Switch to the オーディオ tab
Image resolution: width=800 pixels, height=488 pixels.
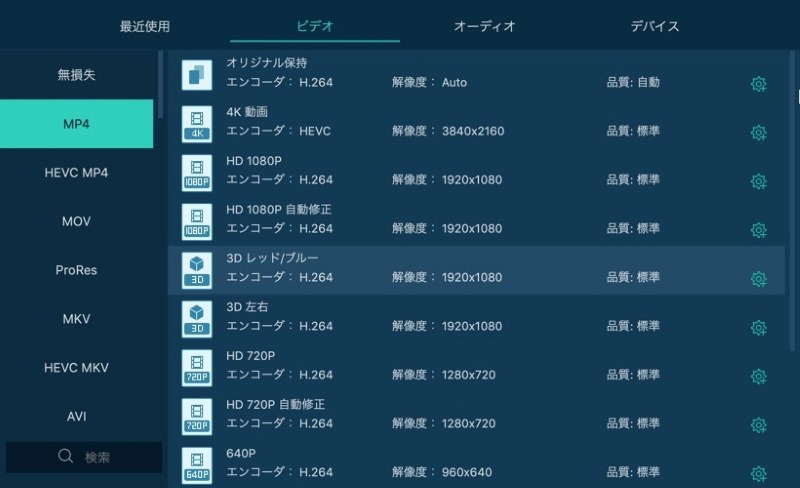point(485,27)
